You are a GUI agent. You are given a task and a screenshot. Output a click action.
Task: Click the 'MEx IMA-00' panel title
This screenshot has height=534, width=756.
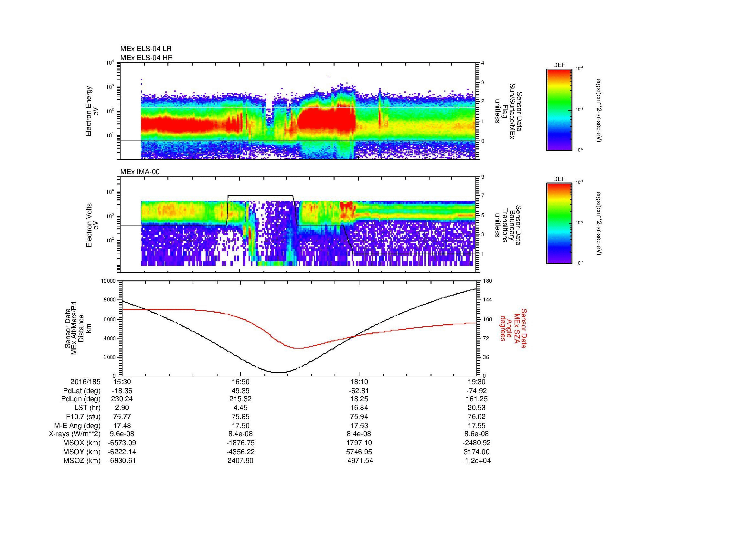click(140, 172)
